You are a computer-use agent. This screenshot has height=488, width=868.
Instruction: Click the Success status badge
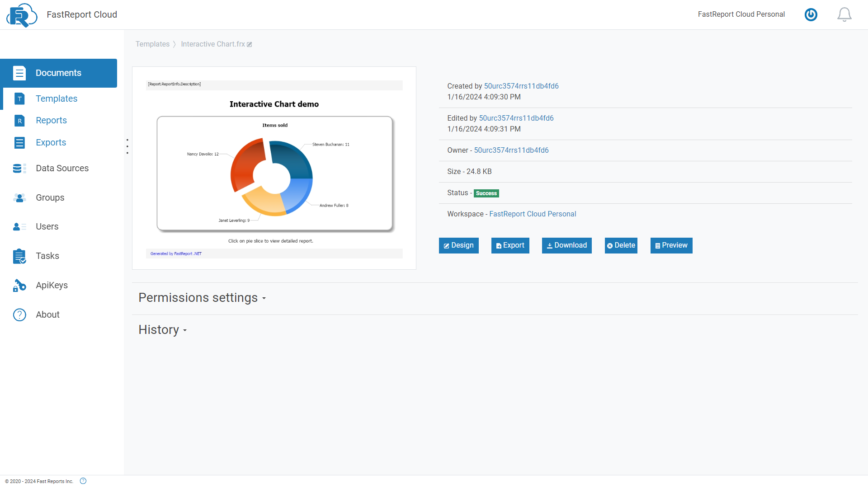tap(486, 193)
